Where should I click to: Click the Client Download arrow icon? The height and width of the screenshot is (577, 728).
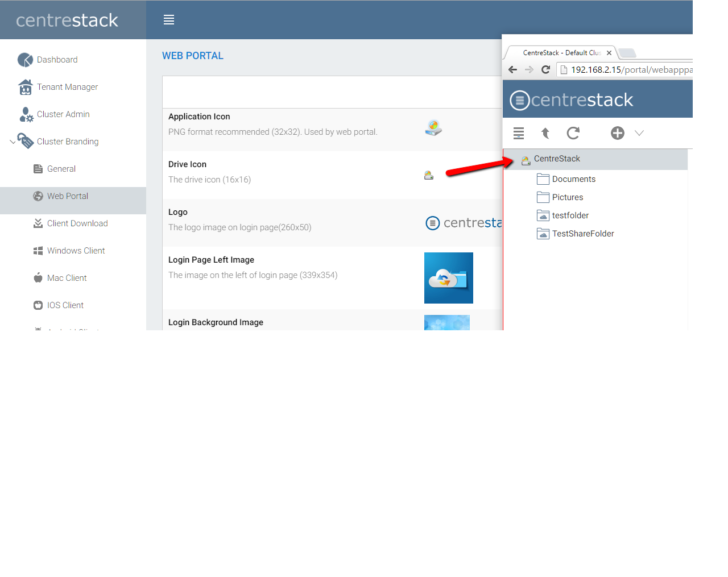[x=38, y=223]
